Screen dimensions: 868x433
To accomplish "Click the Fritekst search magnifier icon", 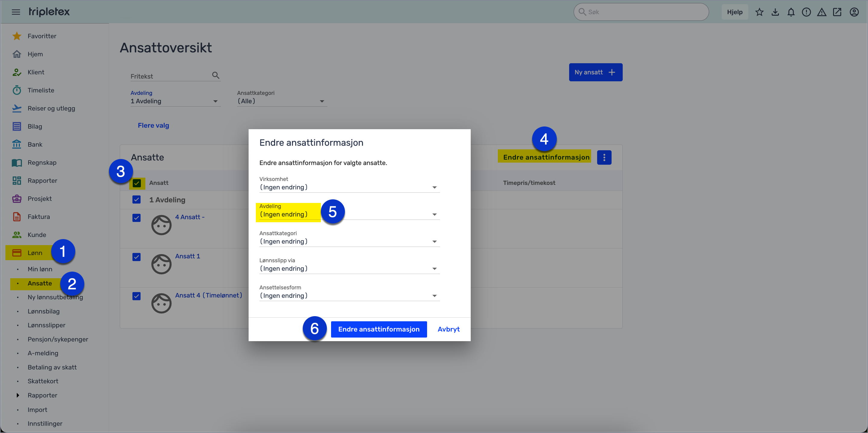I will click(216, 75).
